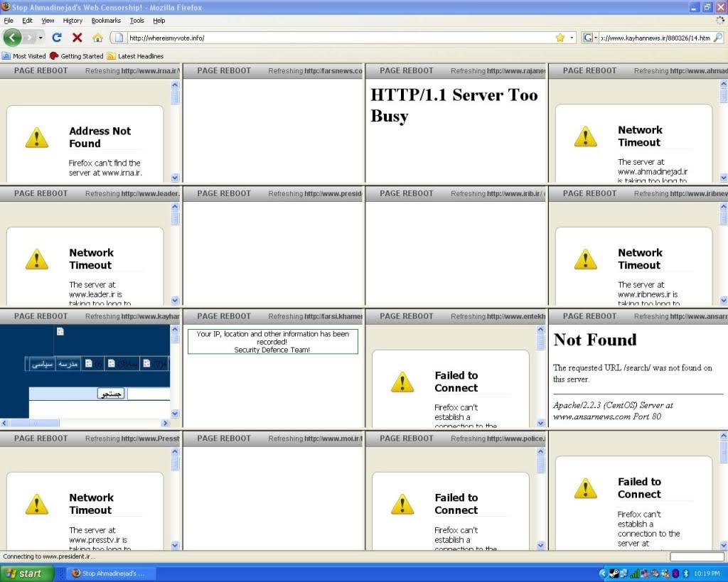Click the "Refreshing http://farsnews.co" header text
The width and height of the screenshot is (728, 582).
315,70
